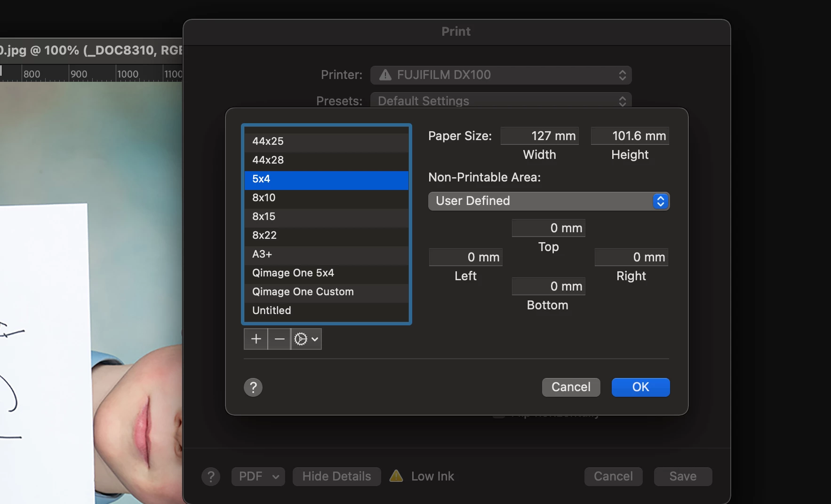This screenshot has height=504, width=831.
Task: Open the Printer FUJIFILM DX100 dropdown
Action: point(501,75)
